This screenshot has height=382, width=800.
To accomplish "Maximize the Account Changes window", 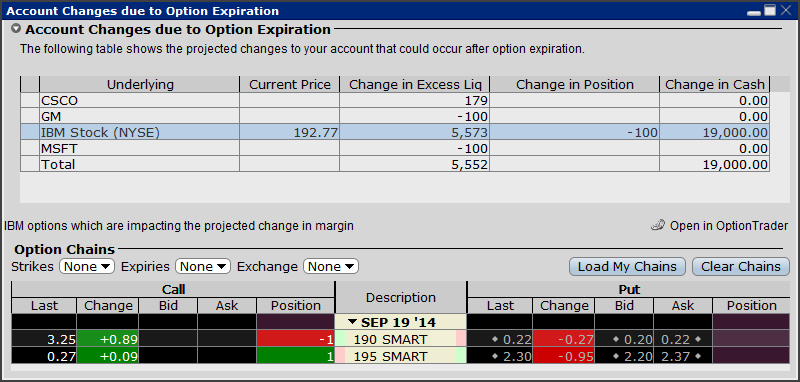I will [770, 10].
